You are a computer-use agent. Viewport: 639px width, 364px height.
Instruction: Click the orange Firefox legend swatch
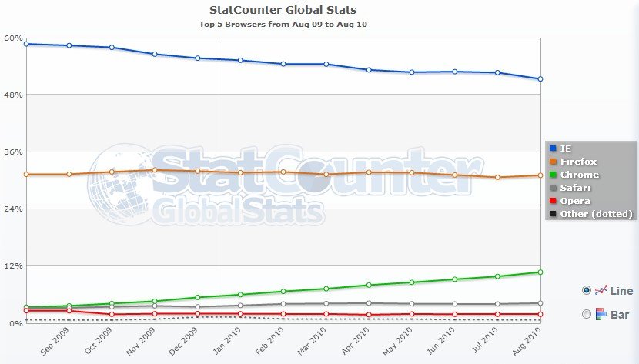point(551,162)
